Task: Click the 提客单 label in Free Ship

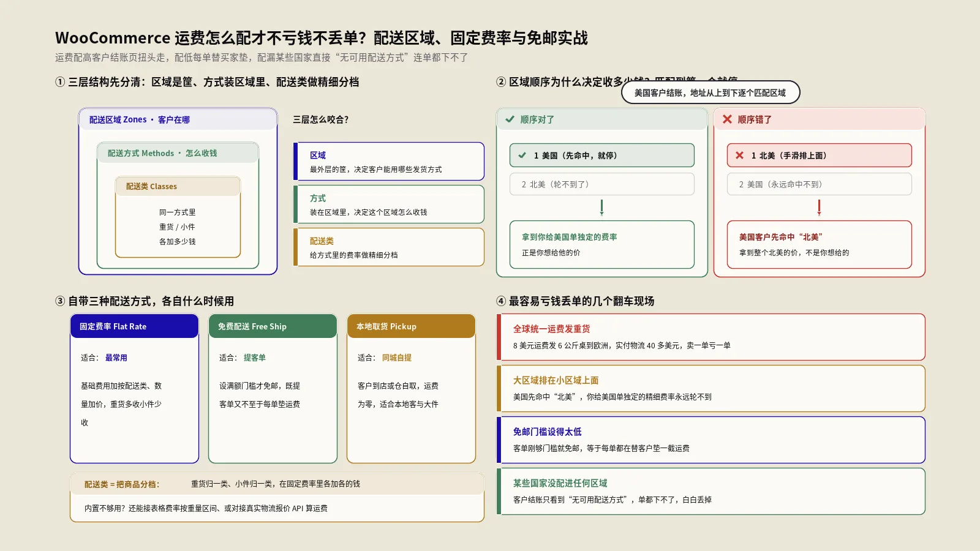Action: click(255, 358)
